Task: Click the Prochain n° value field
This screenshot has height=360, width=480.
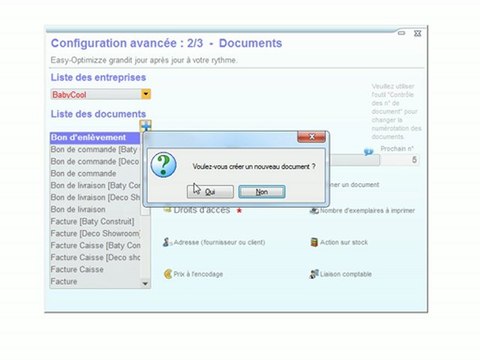Action: click(x=399, y=160)
